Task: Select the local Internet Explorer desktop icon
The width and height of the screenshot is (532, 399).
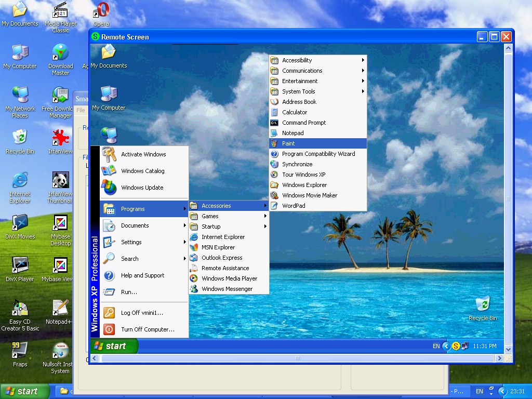Action: tap(20, 188)
